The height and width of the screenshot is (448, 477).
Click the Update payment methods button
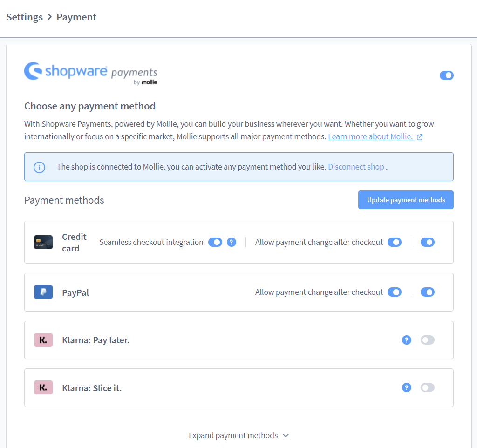point(405,199)
